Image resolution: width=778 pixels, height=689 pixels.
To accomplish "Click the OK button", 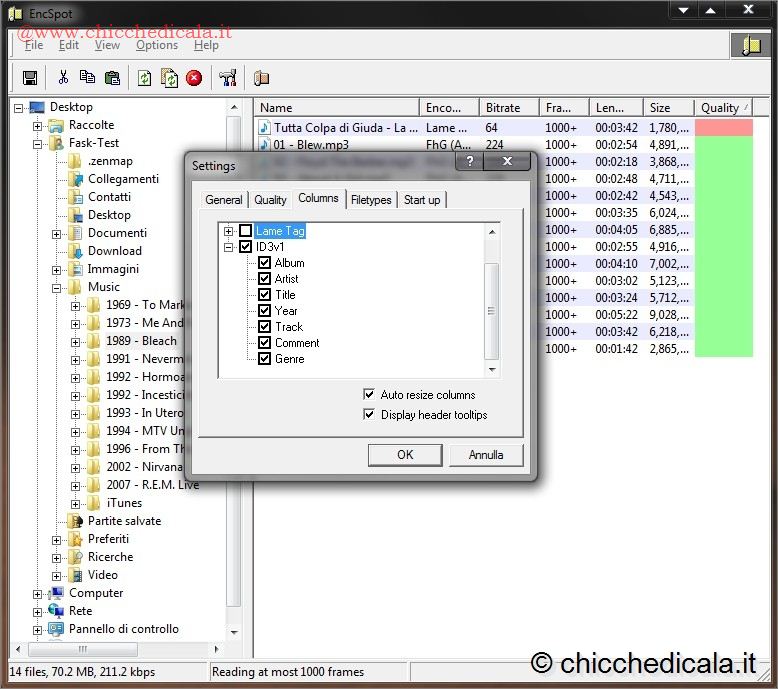I will pos(405,455).
